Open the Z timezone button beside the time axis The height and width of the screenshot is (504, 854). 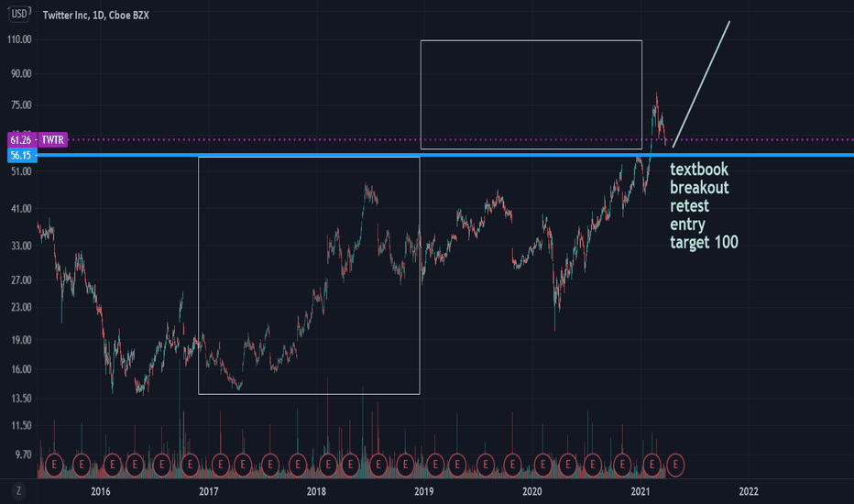pyautogui.click(x=18, y=491)
